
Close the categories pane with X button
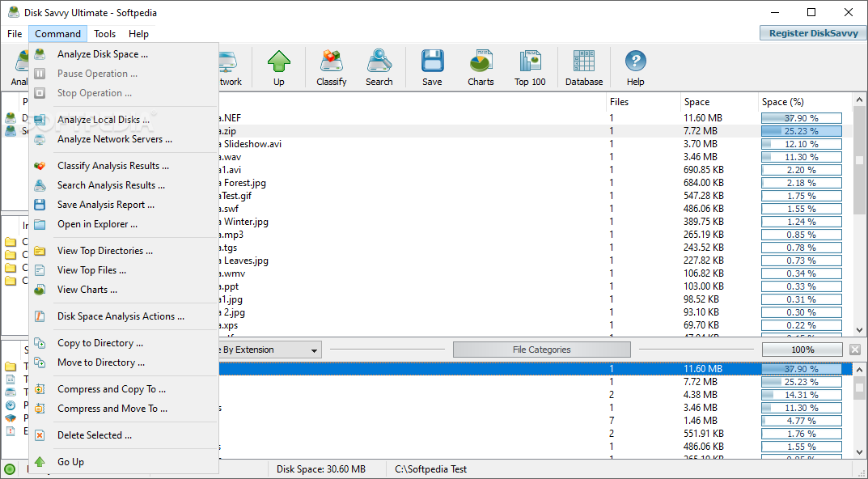[x=855, y=350]
